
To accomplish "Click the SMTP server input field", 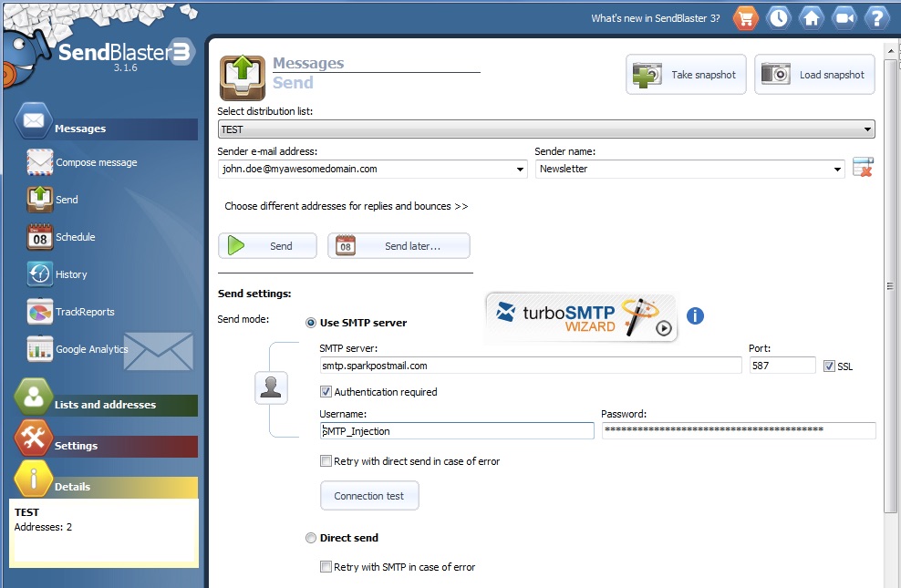I will (x=531, y=366).
